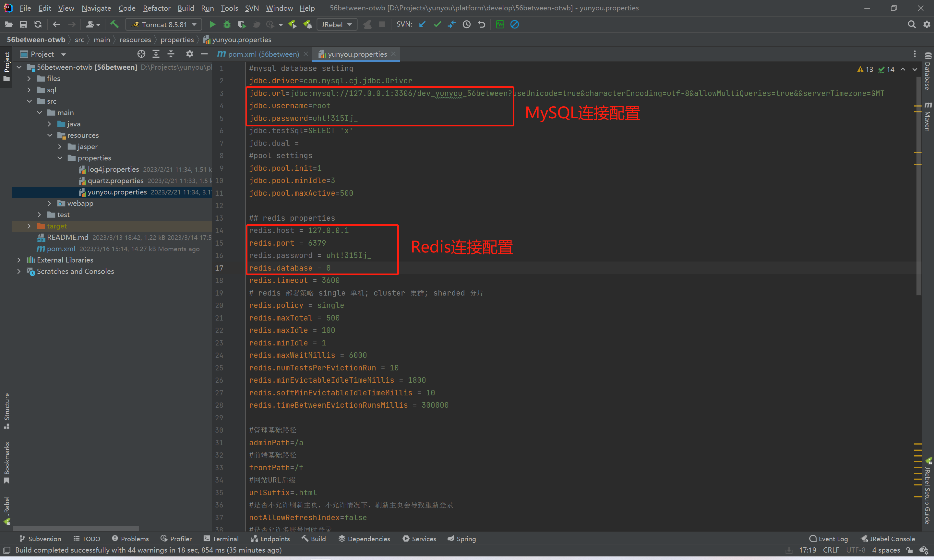Viewport: 934px width, 560px height.
Task: Open Project view selector dropdown
Action: pyautogui.click(x=43, y=54)
